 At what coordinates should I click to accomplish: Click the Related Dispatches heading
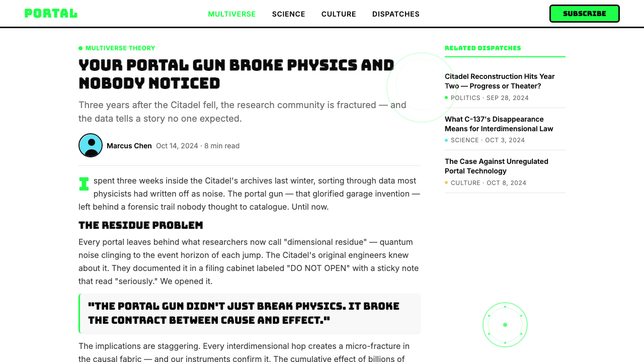pos(483,48)
